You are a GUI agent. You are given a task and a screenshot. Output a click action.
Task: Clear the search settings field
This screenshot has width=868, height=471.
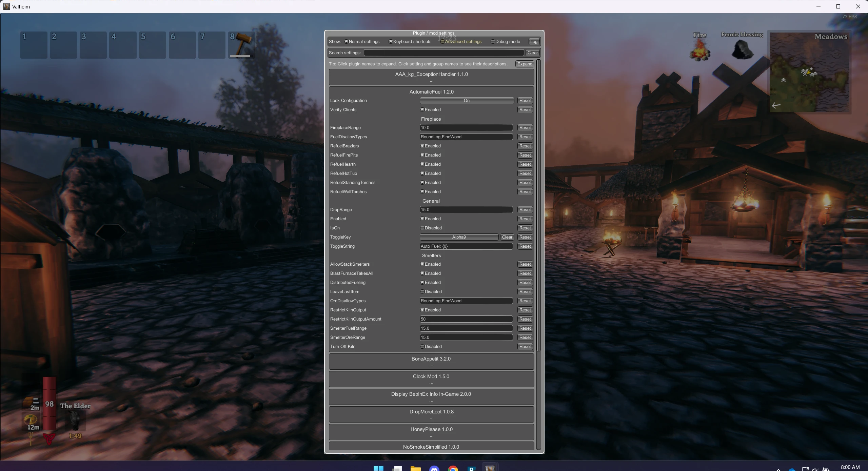(532, 53)
